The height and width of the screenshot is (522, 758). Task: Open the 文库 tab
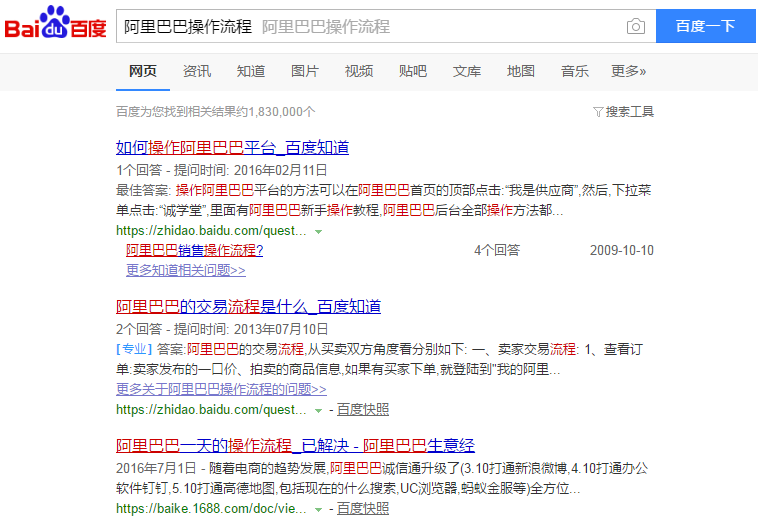[x=467, y=71]
